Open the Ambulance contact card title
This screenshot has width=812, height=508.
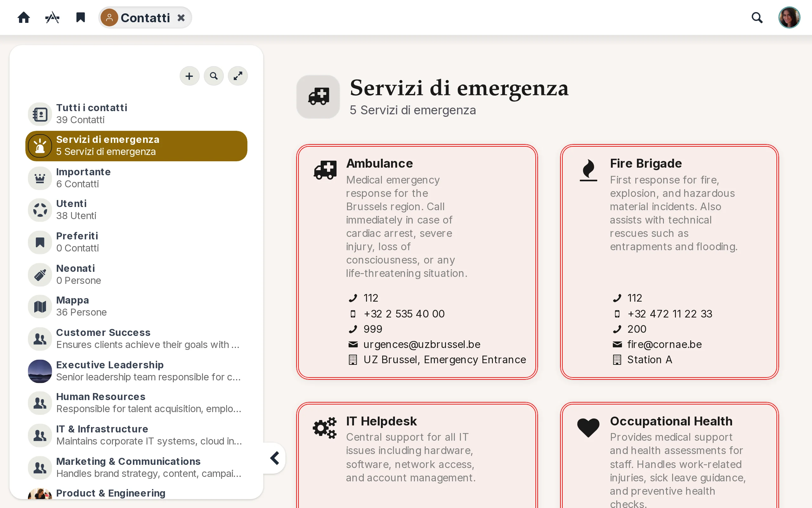click(379, 163)
